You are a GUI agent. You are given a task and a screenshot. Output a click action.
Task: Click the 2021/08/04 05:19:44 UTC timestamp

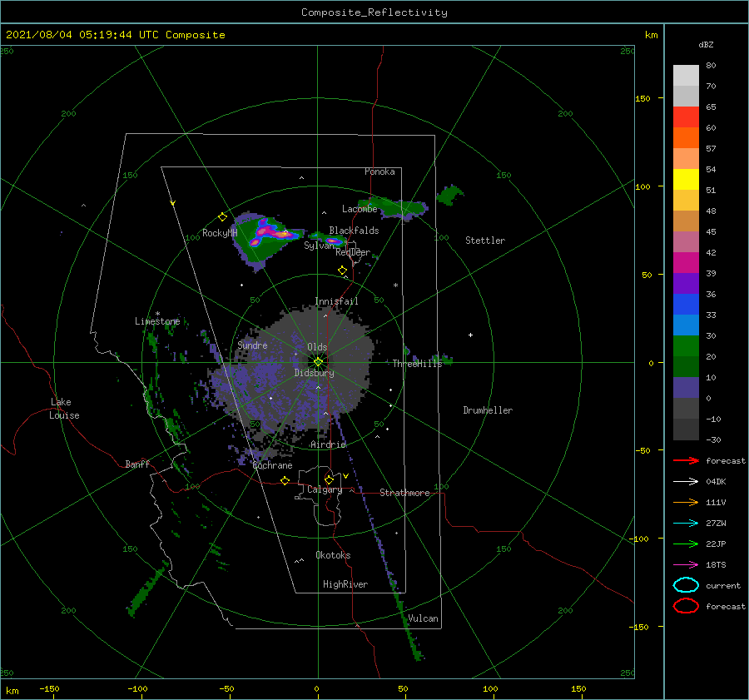(x=82, y=34)
